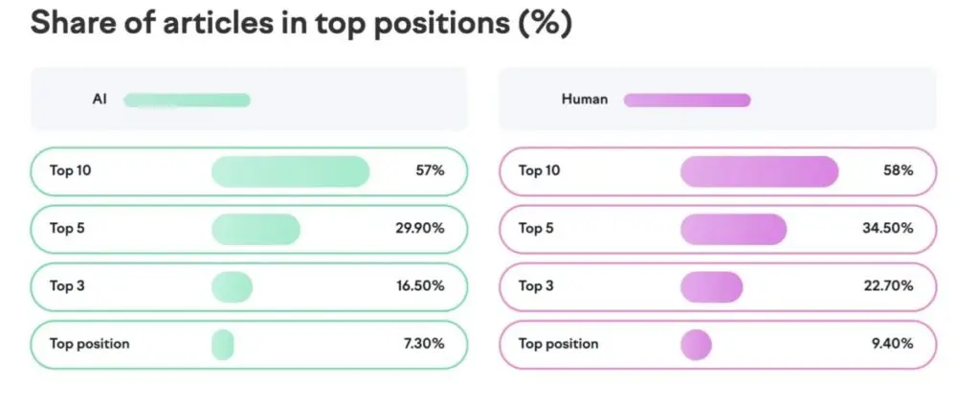
Task: Click the AI Top position green bar
Action: 223,344
